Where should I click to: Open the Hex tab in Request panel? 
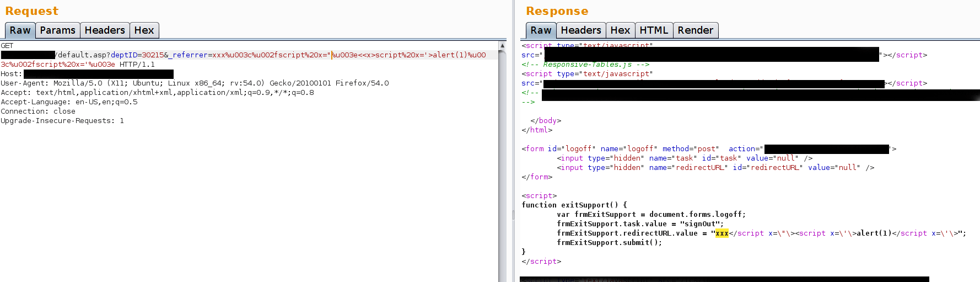pyautogui.click(x=144, y=30)
